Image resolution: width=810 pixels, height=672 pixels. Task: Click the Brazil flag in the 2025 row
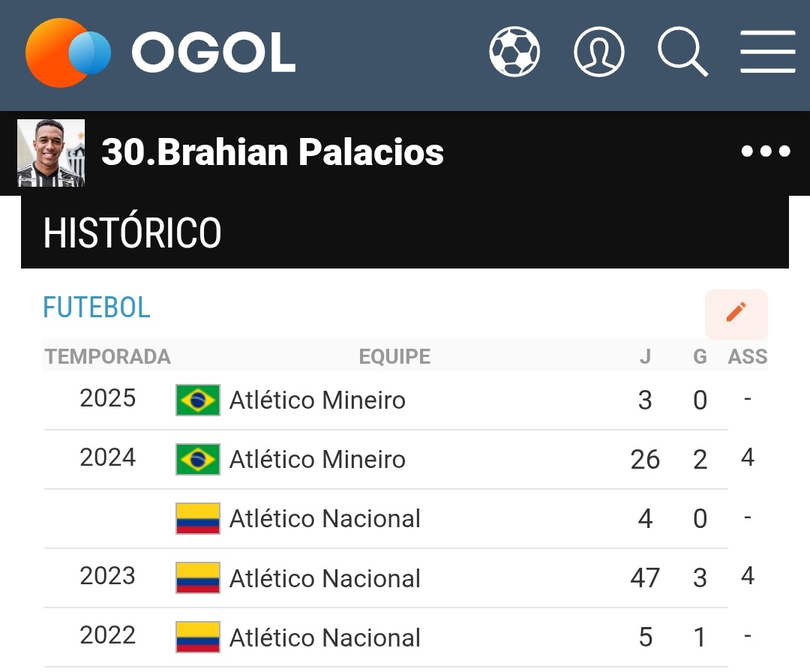click(x=198, y=400)
